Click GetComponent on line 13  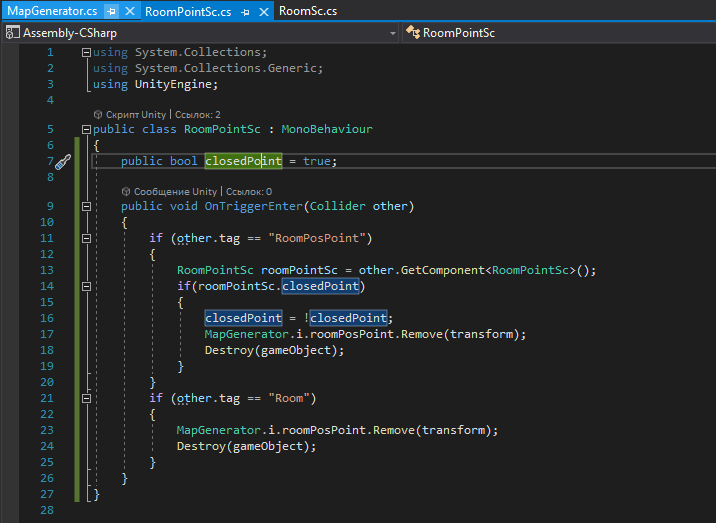[x=442, y=270]
